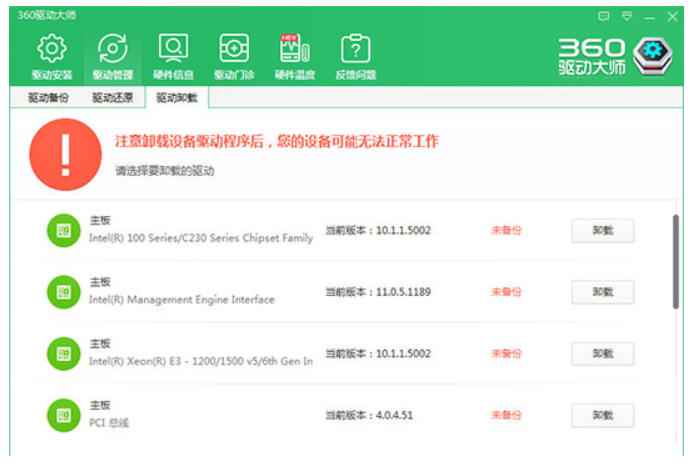The width and height of the screenshot is (692, 467).
Task: Open the 驱动安装 (driver install) gear icon
Action: click(x=52, y=50)
